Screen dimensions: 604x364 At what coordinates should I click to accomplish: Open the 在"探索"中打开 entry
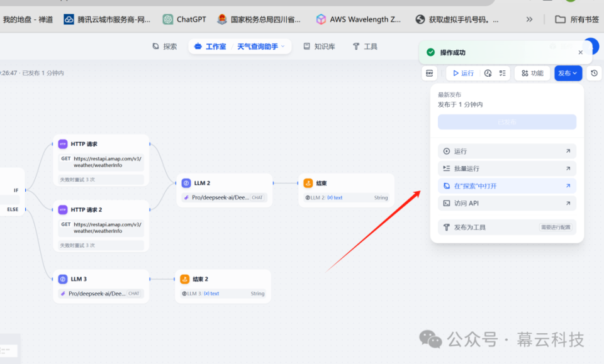(x=506, y=185)
